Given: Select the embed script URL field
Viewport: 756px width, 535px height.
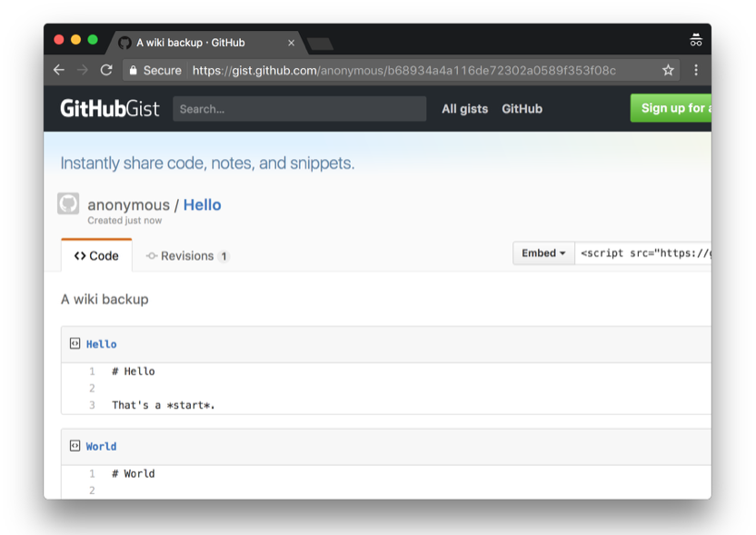Looking at the screenshot, I should (x=643, y=253).
